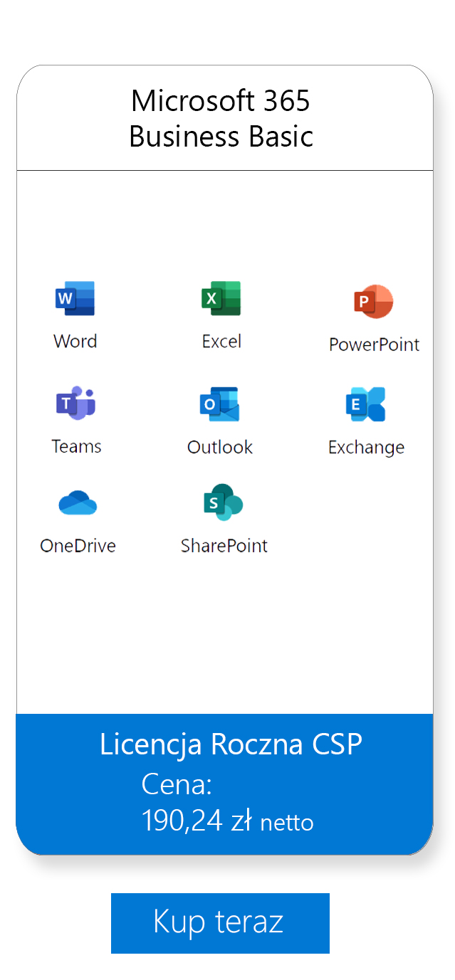Click the Exchange icon
This screenshot has width=455, height=980.
(365, 404)
